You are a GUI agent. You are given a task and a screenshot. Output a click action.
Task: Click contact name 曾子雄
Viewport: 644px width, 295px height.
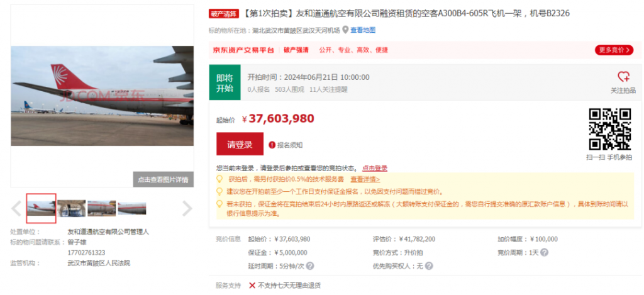coord(77,242)
